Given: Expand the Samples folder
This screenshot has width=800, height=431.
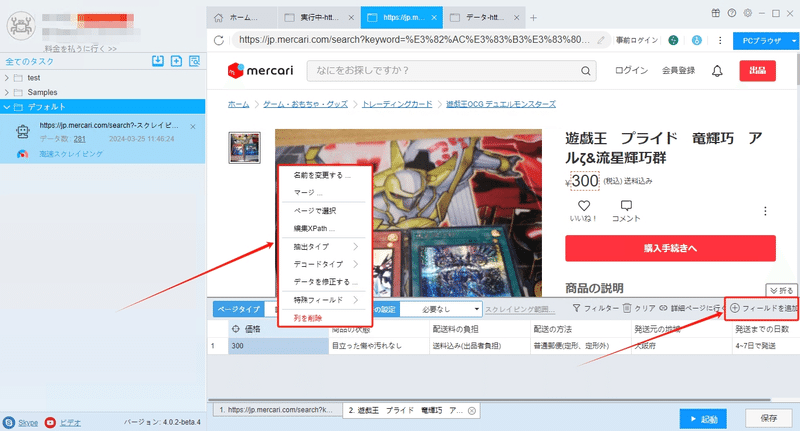Looking at the screenshot, I should [7, 92].
